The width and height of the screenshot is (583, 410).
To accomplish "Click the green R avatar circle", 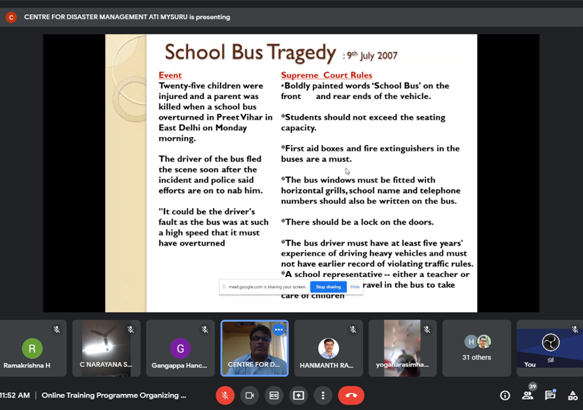I will tap(32, 348).
